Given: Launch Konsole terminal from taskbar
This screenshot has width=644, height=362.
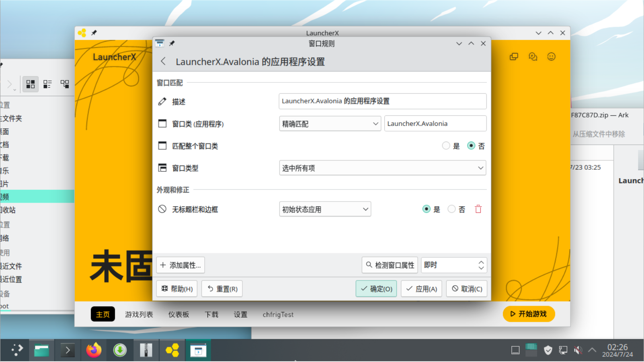Looking at the screenshot, I should click(68, 350).
